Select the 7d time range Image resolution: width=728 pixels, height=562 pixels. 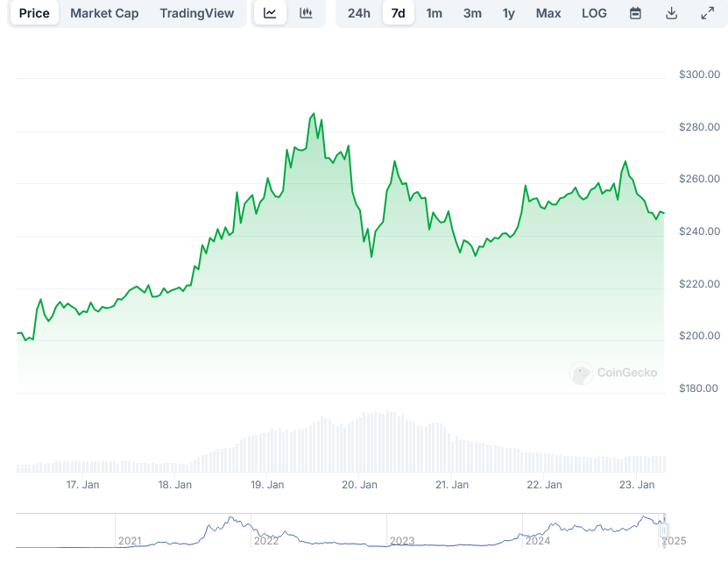398,13
